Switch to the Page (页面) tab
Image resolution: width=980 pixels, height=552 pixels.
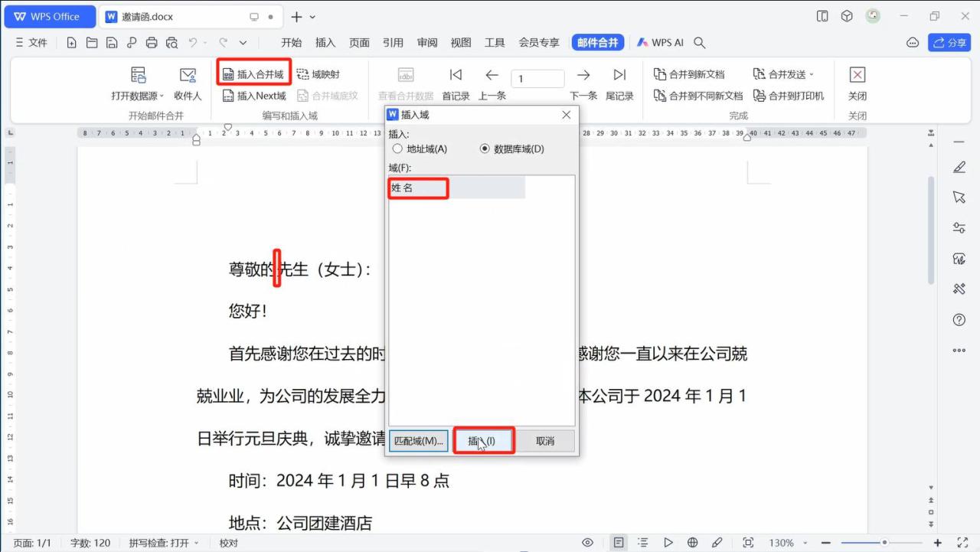[359, 43]
